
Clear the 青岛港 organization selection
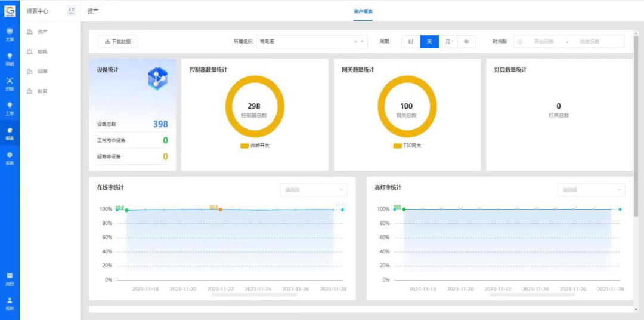356,42
